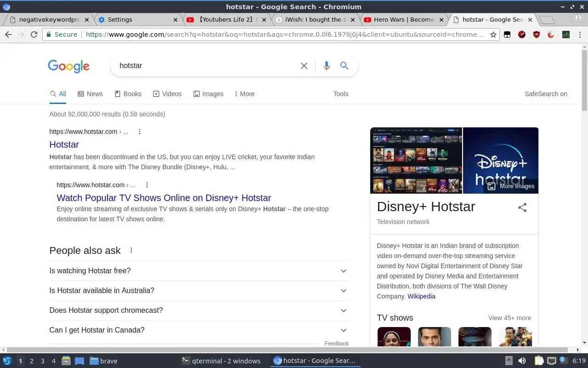The height and width of the screenshot is (368, 588).
Task: Click the Feedback link below the questions
Action: click(337, 344)
